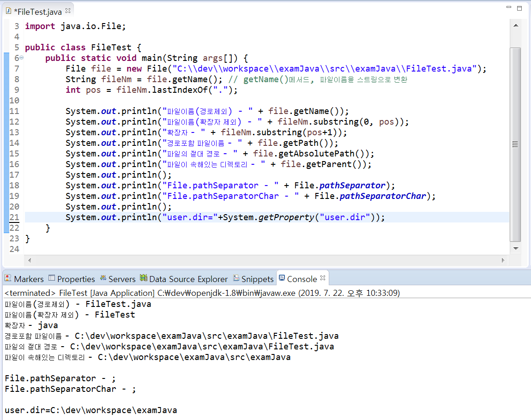Click the Data Source Explorer tab icon

144,278
